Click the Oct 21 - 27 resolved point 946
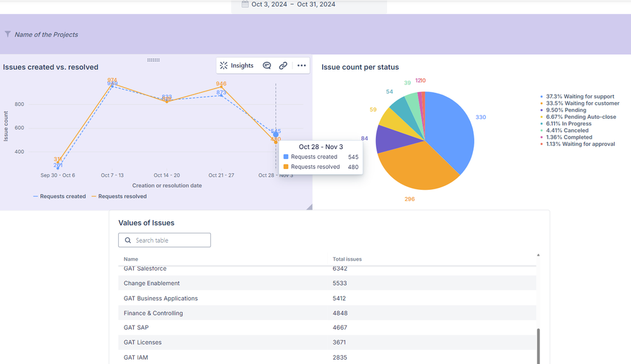The width and height of the screenshot is (631, 364). 221,87
